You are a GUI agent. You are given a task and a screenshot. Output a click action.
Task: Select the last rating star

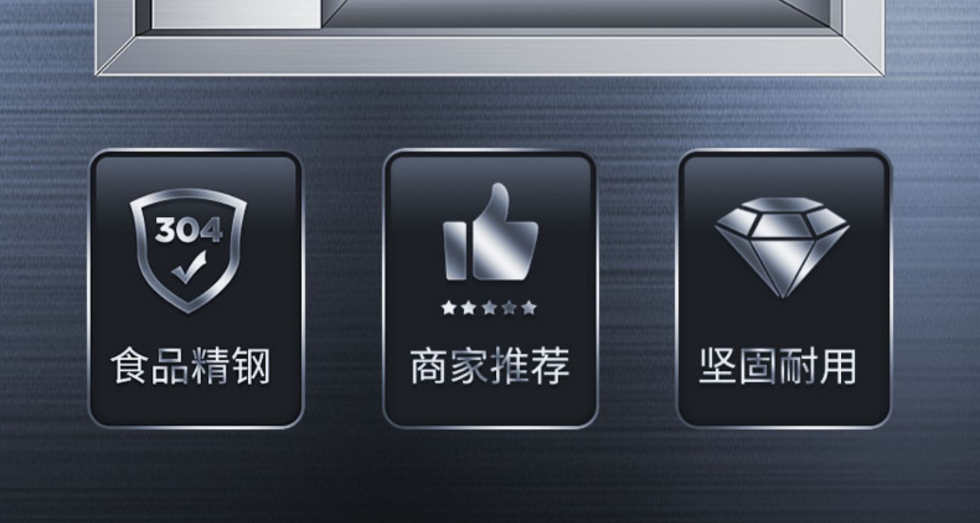(529, 308)
